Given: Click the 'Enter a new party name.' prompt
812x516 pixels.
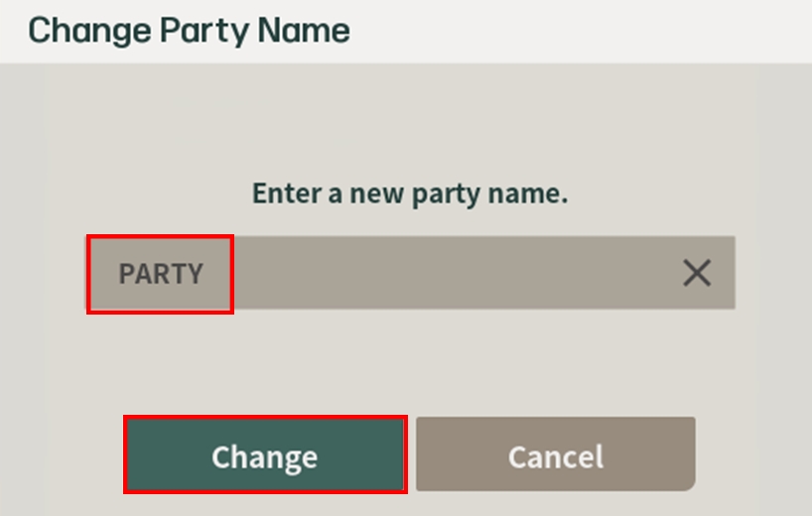Looking at the screenshot, I should tap(409, 193).
